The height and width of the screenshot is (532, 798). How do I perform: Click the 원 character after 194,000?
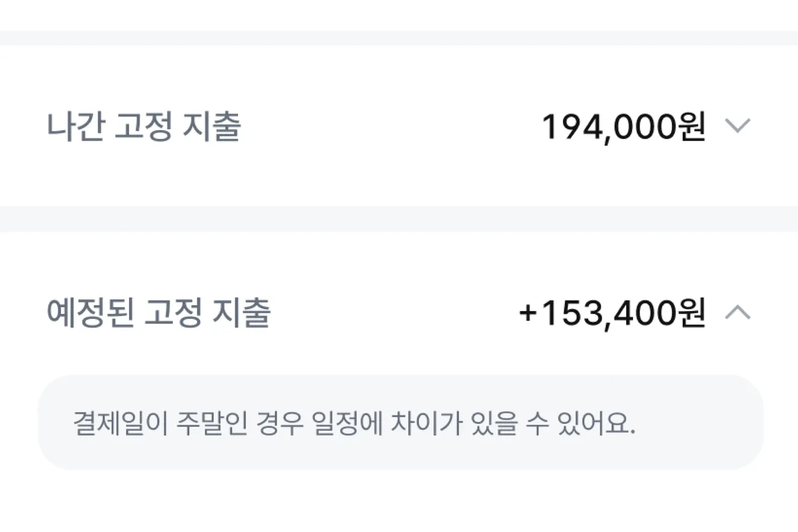(691, 127)
